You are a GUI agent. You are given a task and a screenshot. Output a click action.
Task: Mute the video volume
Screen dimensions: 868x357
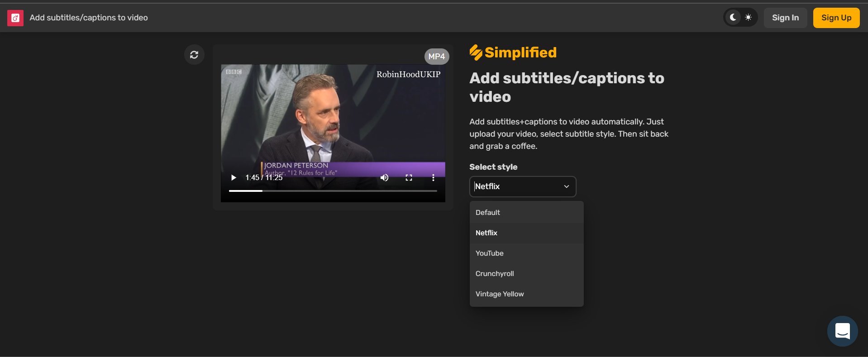384,177
